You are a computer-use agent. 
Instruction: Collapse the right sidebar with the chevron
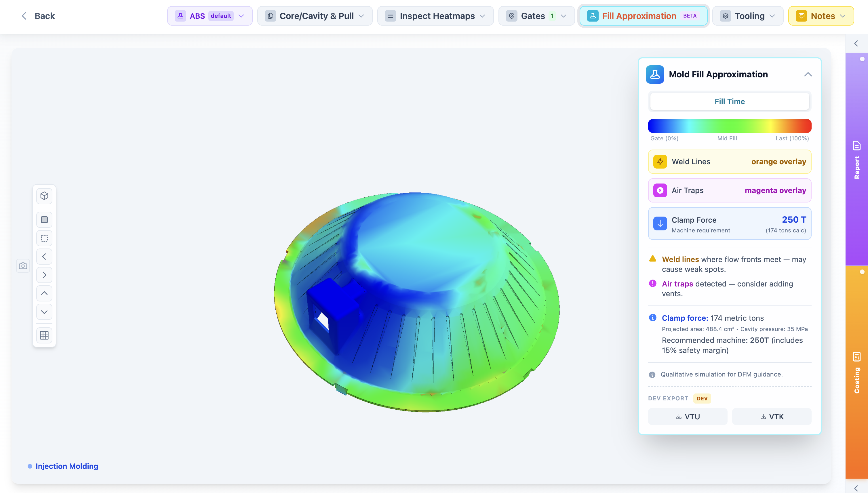[856, 43]
